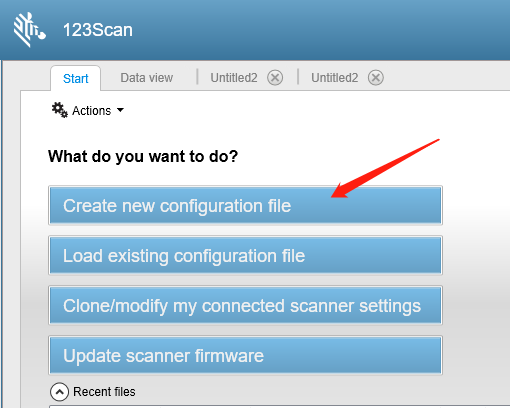This screenshot has width=510, height=408.
Task: Close the second Untitled2 tab
Action: 376,78
